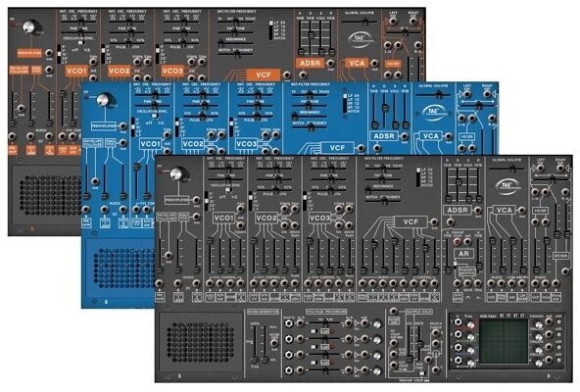Select tracking generator tab 1
The width and height of the screenshot is (580, 392).
pyautogui.click(x=502, y=316)
